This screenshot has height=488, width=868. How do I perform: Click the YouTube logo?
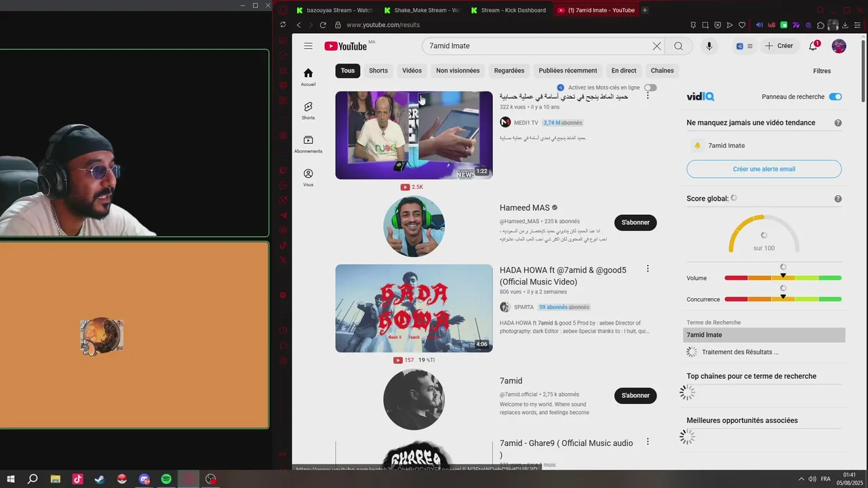346,46
